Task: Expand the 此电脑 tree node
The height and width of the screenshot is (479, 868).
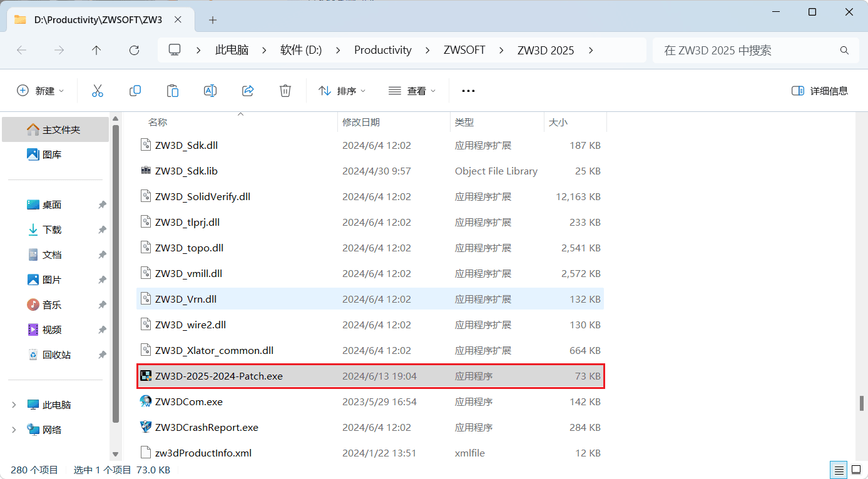Action: (x=14, y=405)
